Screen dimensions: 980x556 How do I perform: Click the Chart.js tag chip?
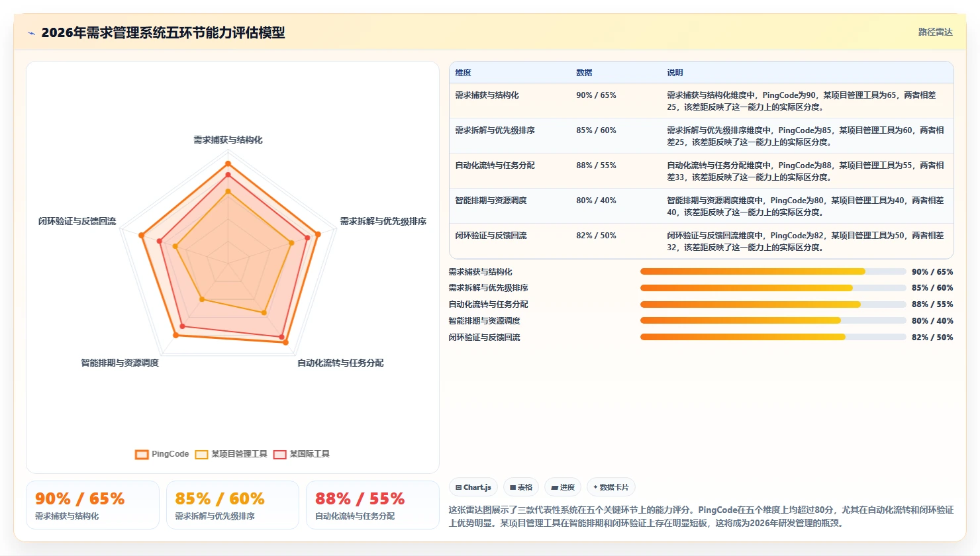pos(473,487)
